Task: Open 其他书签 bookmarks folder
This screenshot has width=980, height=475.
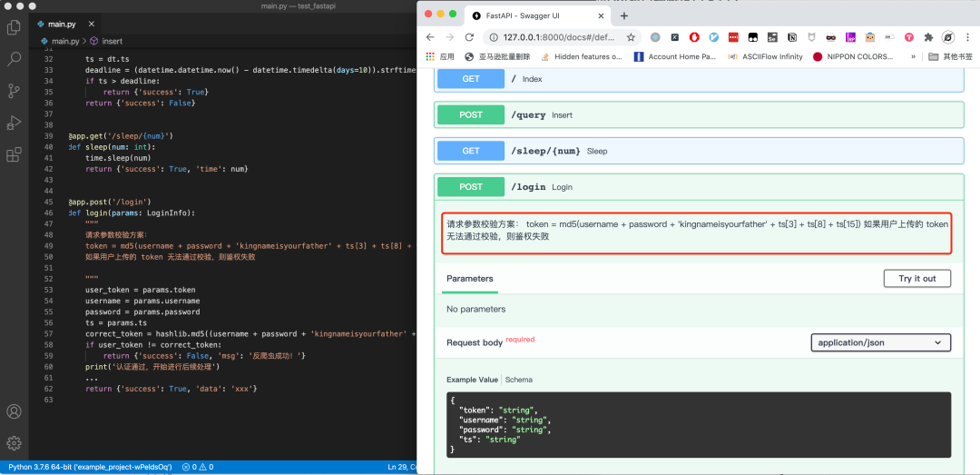Action: coord(951,56)
